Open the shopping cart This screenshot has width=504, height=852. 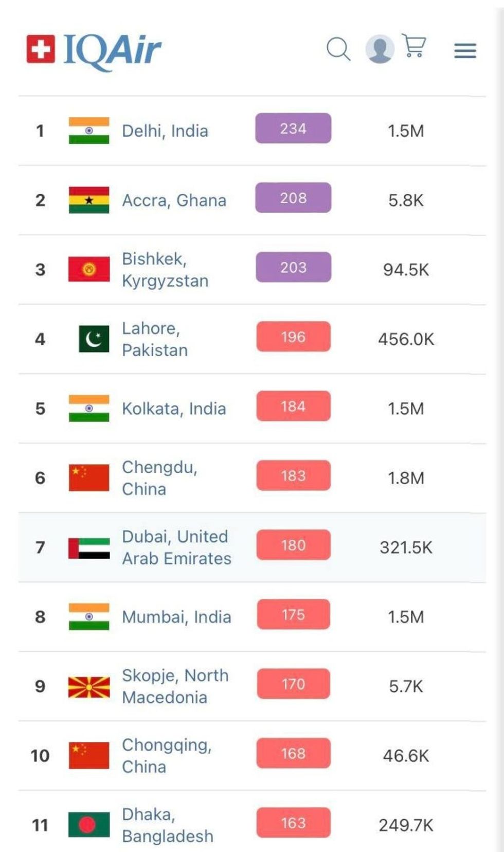[414, 46]
